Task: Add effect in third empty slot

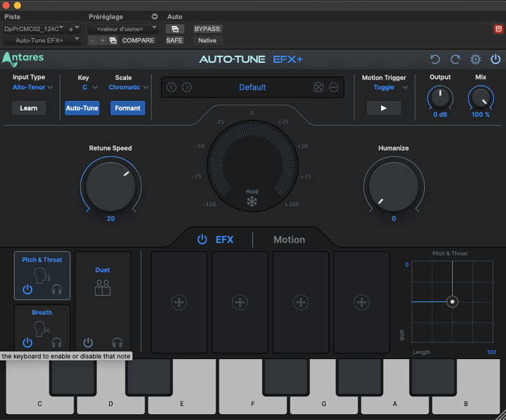Action: (x=301, y=302)
